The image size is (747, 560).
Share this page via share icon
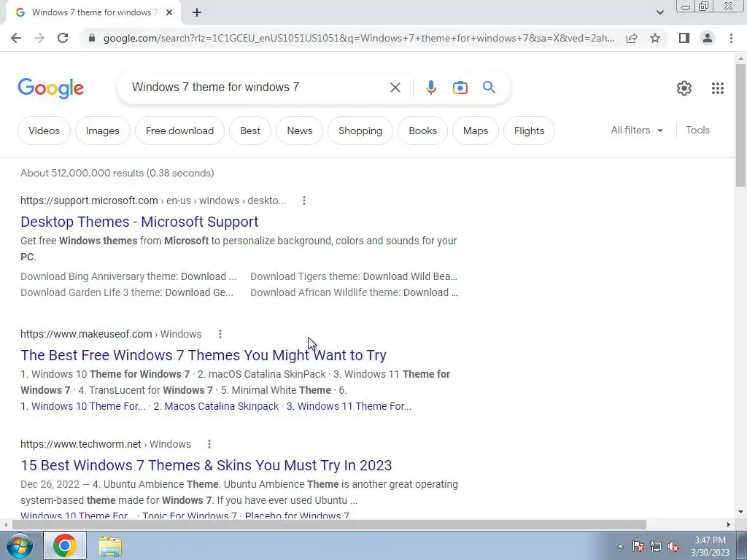tap(632, 38)
